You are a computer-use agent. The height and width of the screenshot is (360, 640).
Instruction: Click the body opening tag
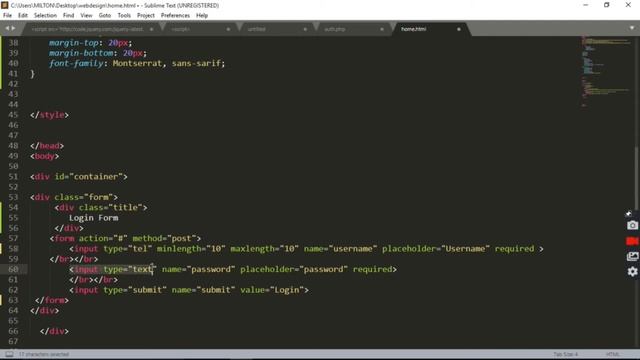tap(44, 156)
